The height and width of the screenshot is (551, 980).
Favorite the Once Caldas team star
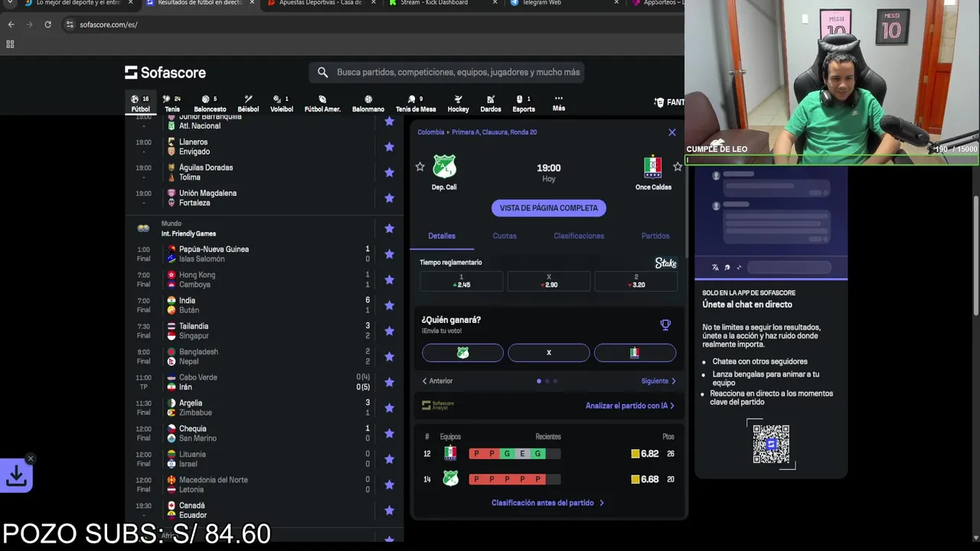pos(678,167)
